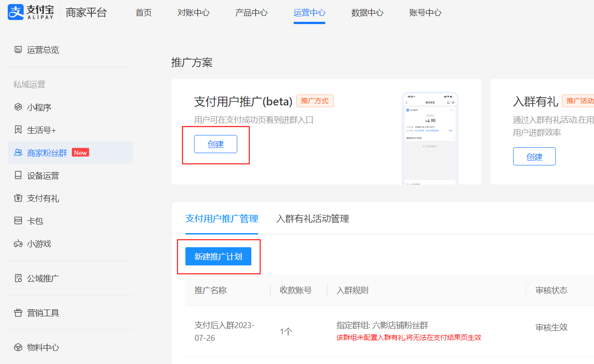Expand the 公域推广 section
Image resolution: width=594 pixels, height=364 pixels.
(x=43, y=279)
